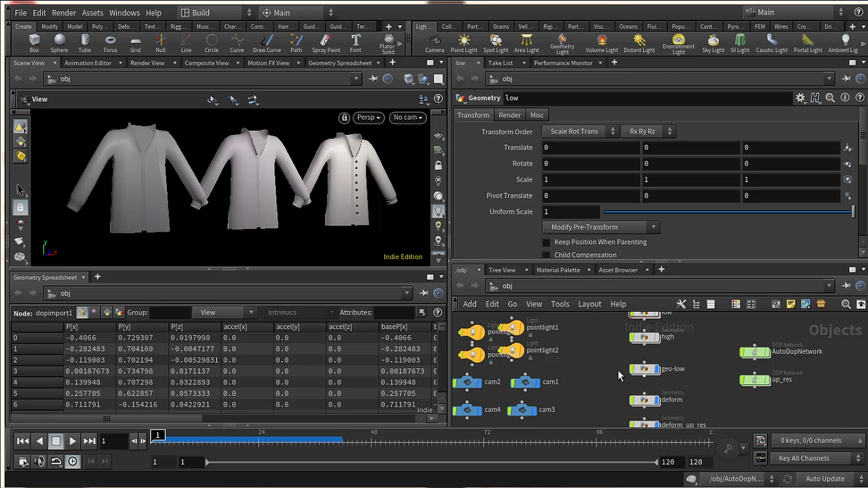Image resolution: width=868 pixels, height=488 pixels.
Task: Add a Geometry Light
Action: pyautogui.click(x=562, y=44)
